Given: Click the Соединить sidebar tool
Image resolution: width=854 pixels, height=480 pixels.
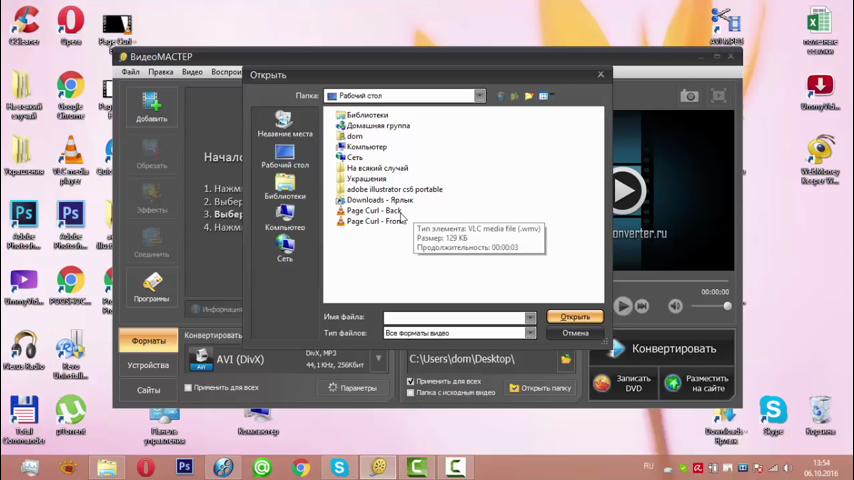Looking at the screenshot, I should pos(151,243).
